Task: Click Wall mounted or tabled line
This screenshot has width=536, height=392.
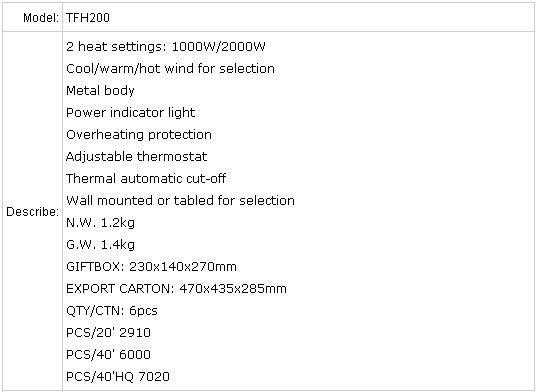Action: pos(180,200)
